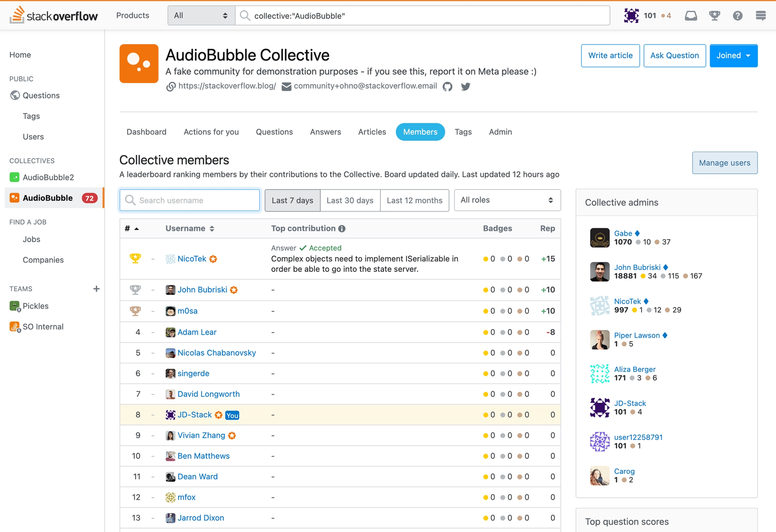Click the magnifier icon in the top search bar
This screenshot has height=532, width=776.
(x=245, y=16)
